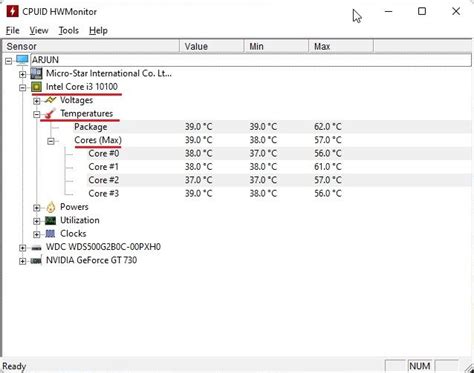Viewport: 474px width, 373px height.
Task: Click the ARJUN computer monitor icon
Action: pyautogui.click(x=22, y=60)
